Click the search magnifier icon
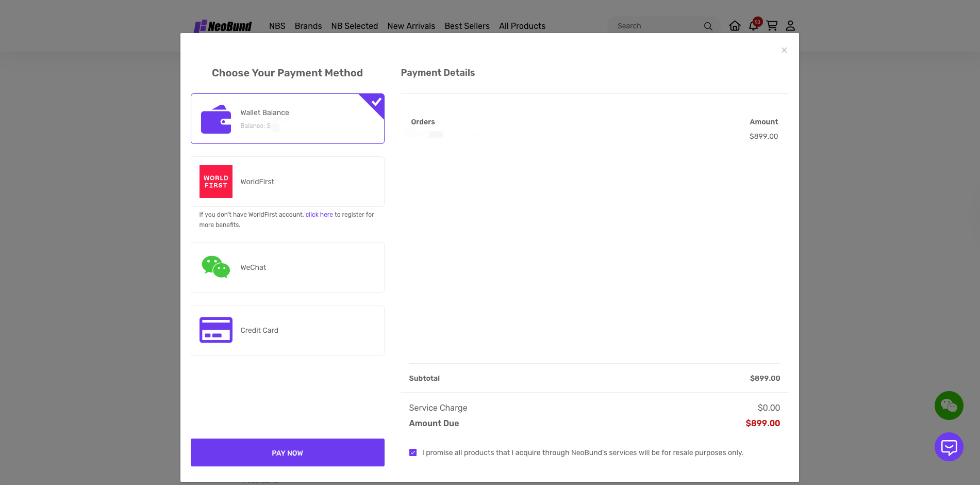The width and height of the screenshot is (980, 485). tap(708, 26)
